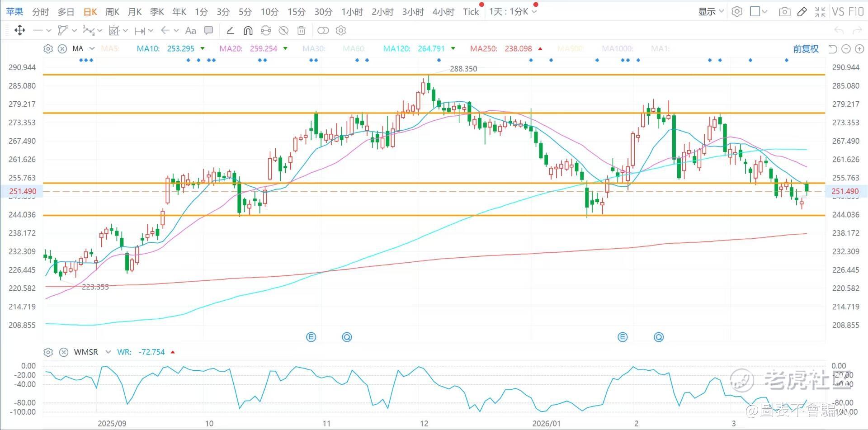Expand the arrow tool dropdown arrow
Screen dimensions: 868x430
click(176, 31)
